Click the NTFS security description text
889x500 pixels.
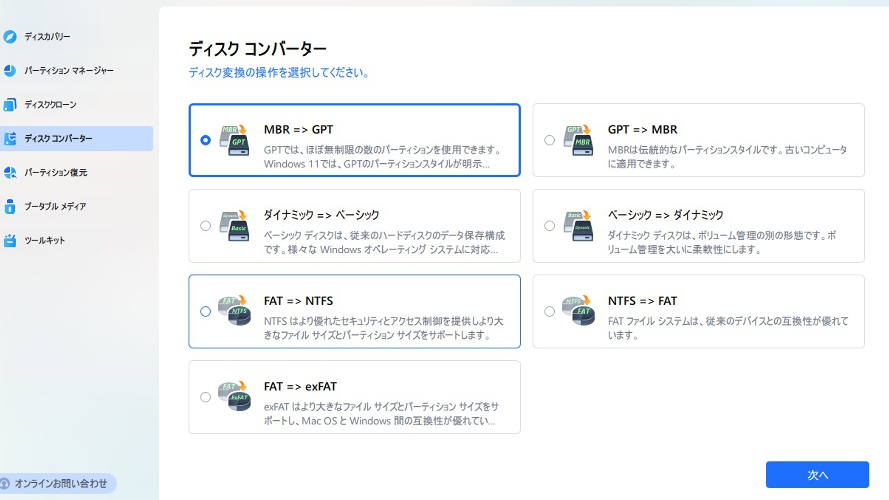383,328
